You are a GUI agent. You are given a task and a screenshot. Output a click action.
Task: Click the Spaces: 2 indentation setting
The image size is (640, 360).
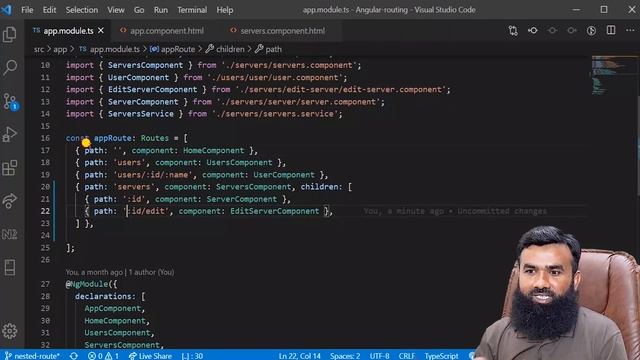tap(345, 356)
